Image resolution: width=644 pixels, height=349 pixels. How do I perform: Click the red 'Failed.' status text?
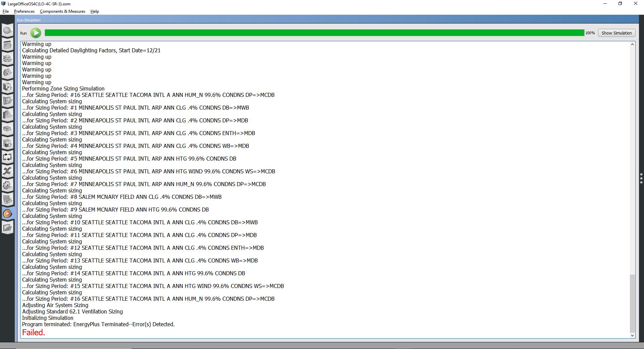(34, 333)
